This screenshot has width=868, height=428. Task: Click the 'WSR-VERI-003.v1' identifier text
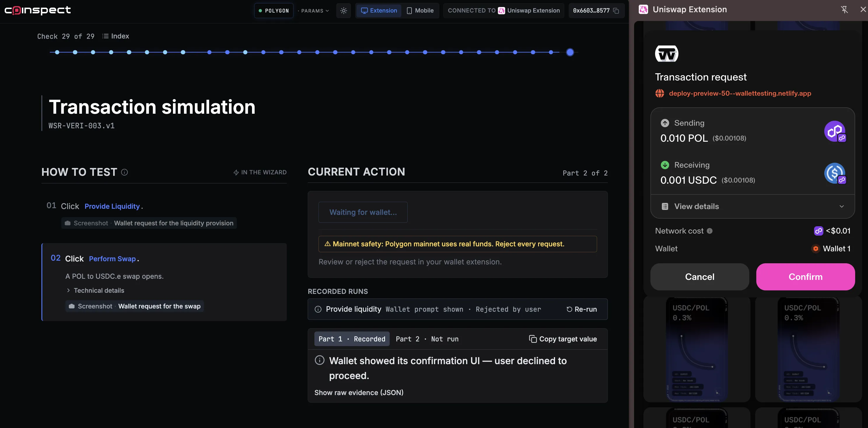coord(82,126)
